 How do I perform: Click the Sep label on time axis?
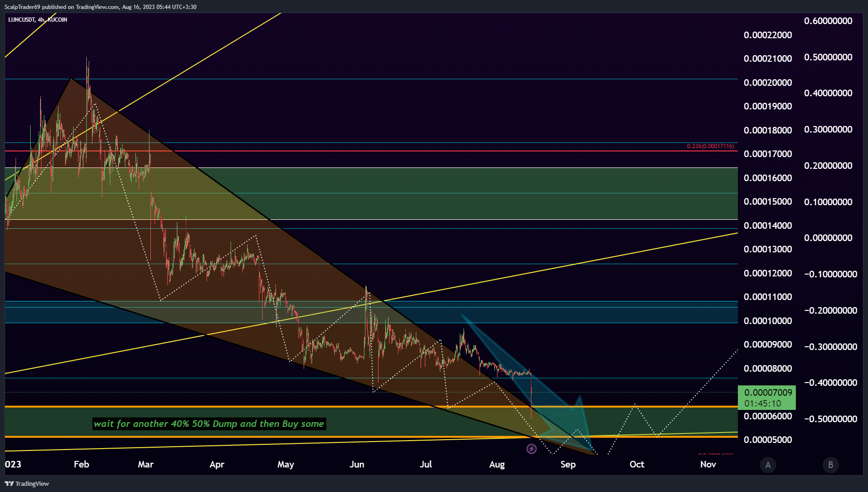tap(568, 464)
